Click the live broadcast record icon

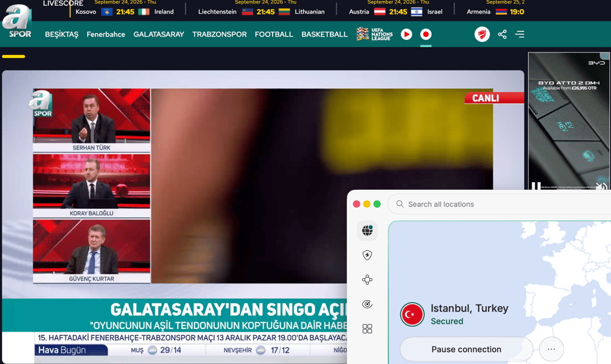pos(426,34)
